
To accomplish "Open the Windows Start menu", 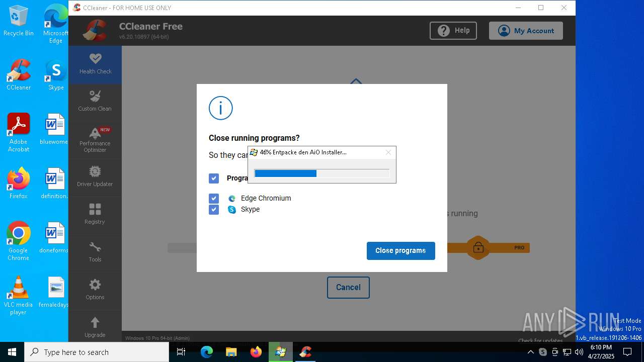I will [12, 352].
